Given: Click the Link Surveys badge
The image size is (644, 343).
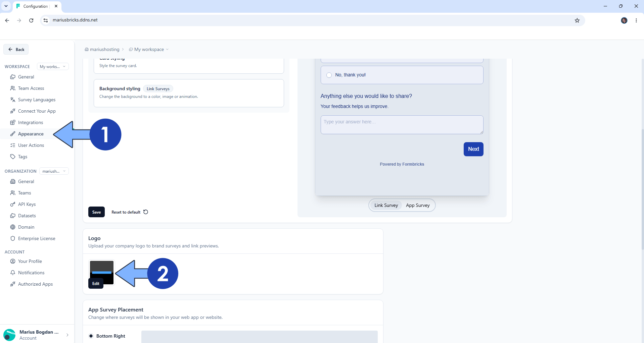Looking at the screenshot, I should pyautogui.click(x=158, y=89).
